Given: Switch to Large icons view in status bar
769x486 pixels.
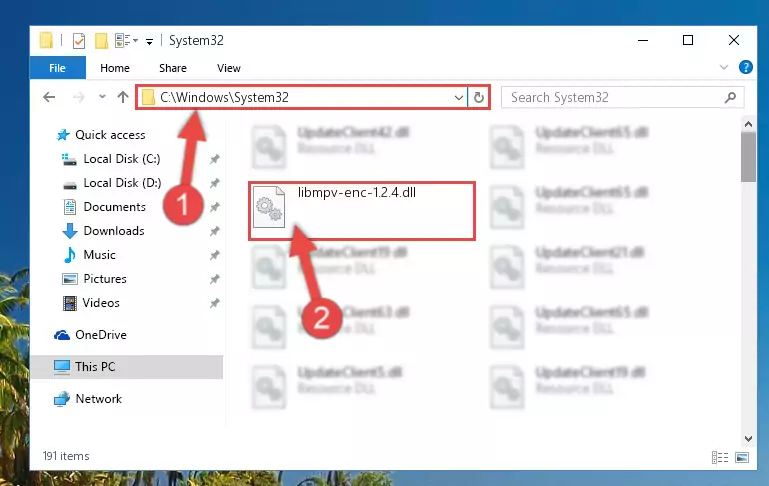Looking at the screenshot, I should pyautogui.click(x=742, y=457).
